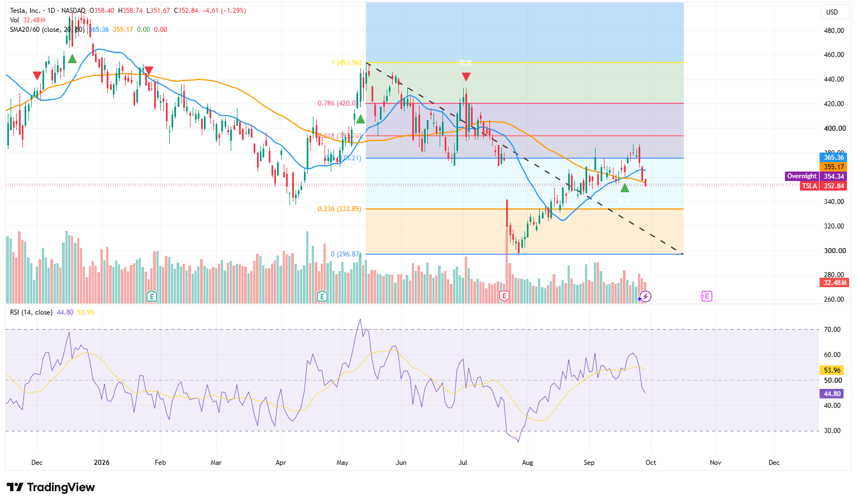The image size is (857, 504).
Task: Click the Tesla, Inc. 1D NASDAQ title
Action: [x=48, y=11]
